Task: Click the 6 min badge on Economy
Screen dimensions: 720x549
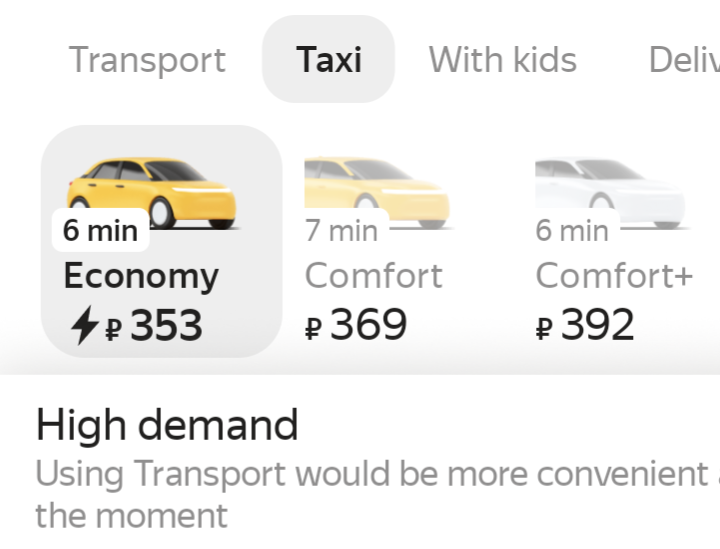Action: point(100,231)
